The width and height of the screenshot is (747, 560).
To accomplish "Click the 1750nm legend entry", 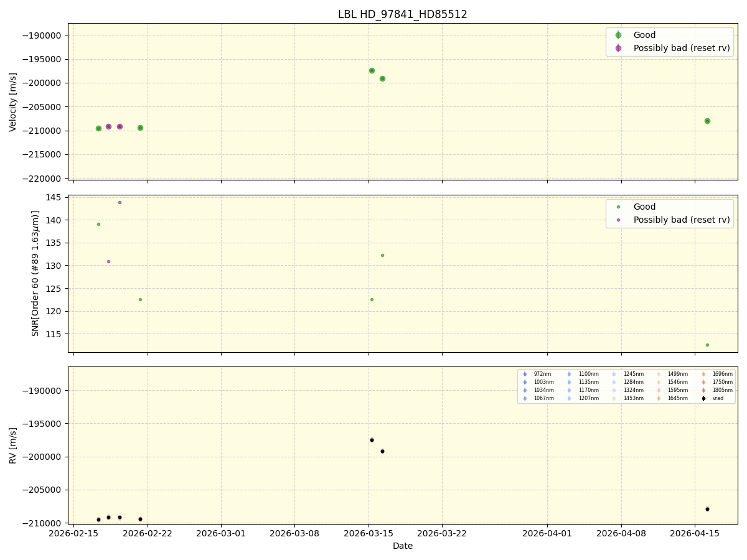I will [717, 382].
